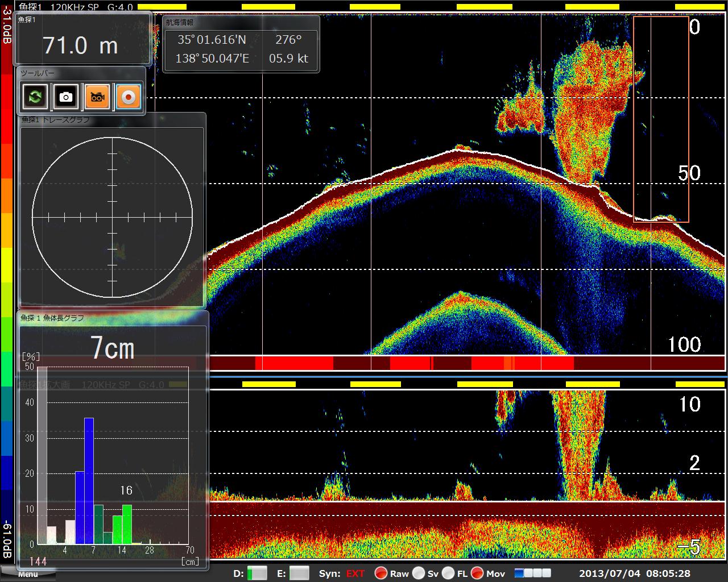
Task: Click the -31.0dB color scale label
Action: click(7, 24)
